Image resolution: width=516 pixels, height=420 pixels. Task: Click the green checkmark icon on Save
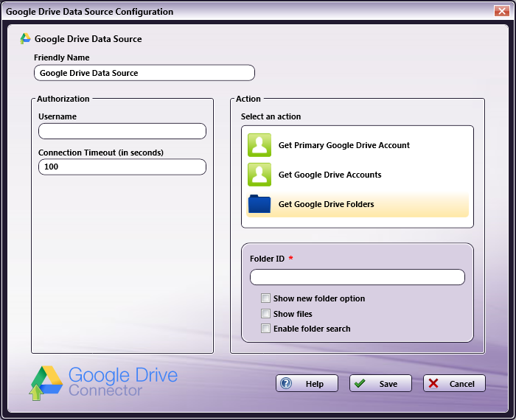tap(360, 383)
